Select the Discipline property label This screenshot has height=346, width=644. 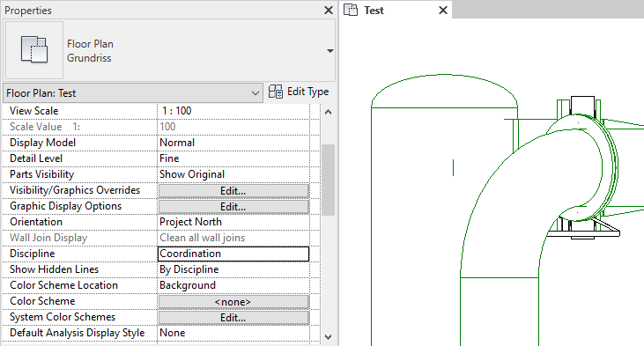tap(32, 254)
